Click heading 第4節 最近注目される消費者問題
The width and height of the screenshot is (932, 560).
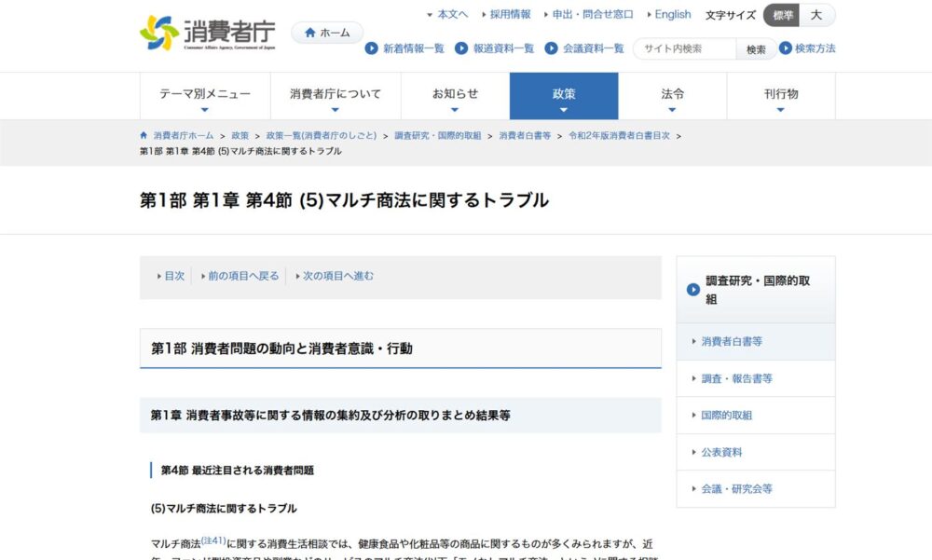(x=237, y=471)
